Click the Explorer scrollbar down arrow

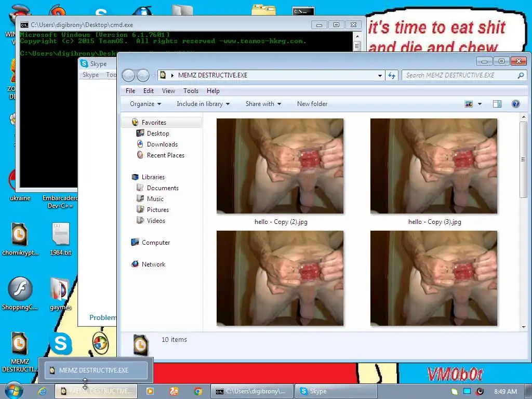click(523, 327)
